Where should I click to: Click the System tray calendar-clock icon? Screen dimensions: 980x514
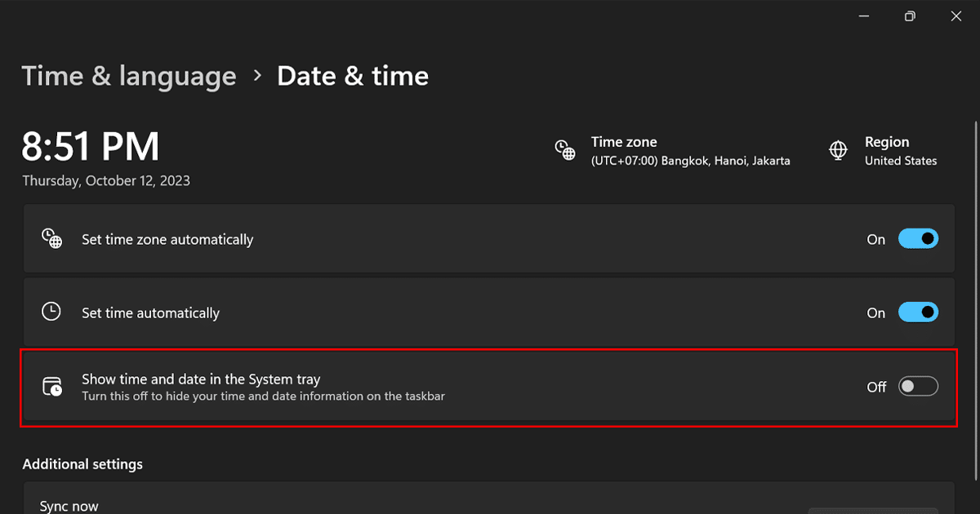pos(52,387)
